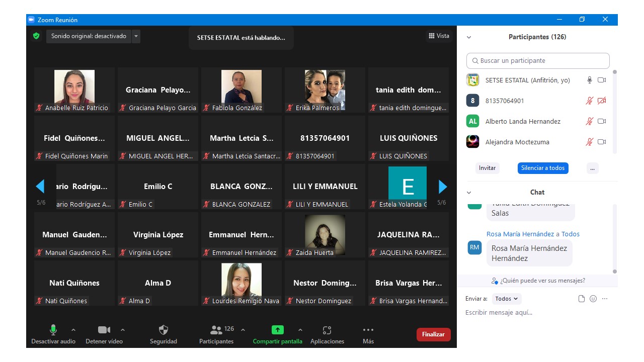Click Alberto Landa Hernandez camera icon
The image size is (644, 362).
[602, 121]
